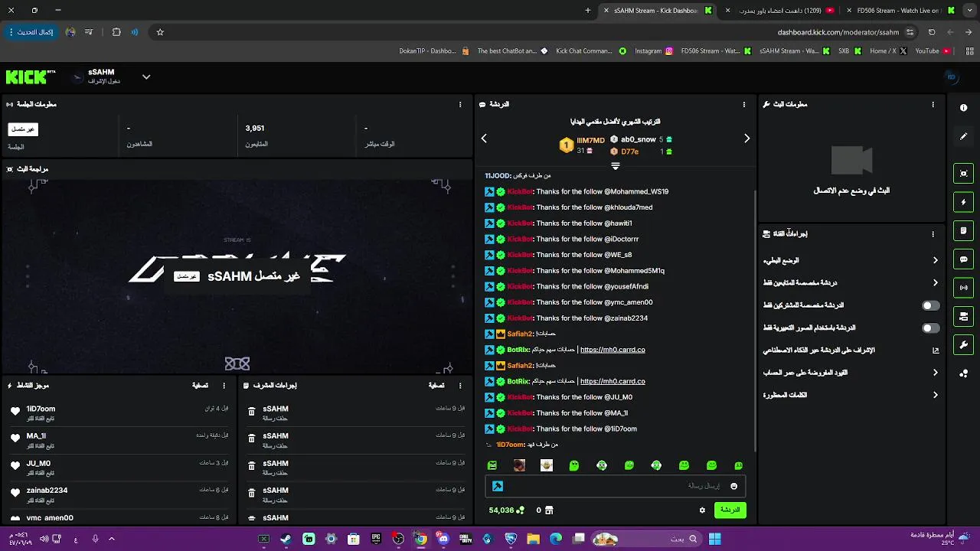Toggle emotes-only chat switch
This screenshot has height=551, width=980.
coord(930,328)
